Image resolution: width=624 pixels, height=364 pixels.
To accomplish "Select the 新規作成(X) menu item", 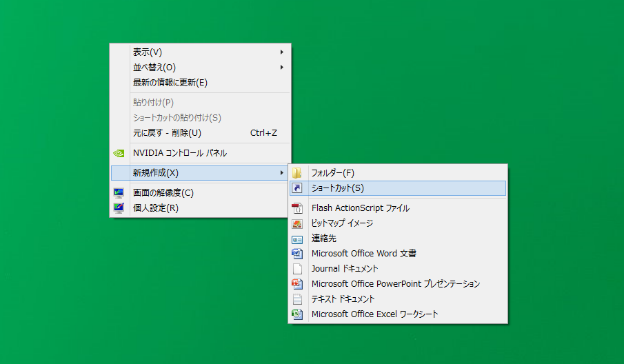I will point(199,172).
